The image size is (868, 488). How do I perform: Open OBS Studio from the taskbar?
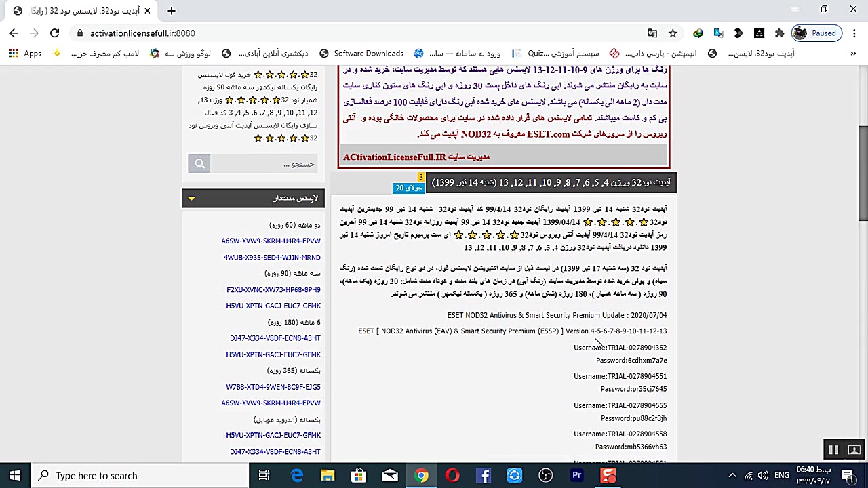click(x=546, y=475)
